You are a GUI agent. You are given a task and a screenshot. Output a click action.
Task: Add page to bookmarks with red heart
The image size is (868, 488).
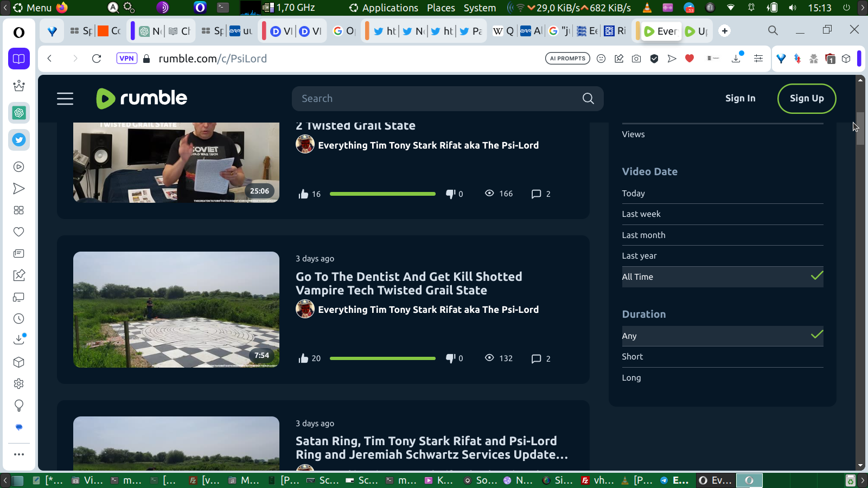point(690,59)
